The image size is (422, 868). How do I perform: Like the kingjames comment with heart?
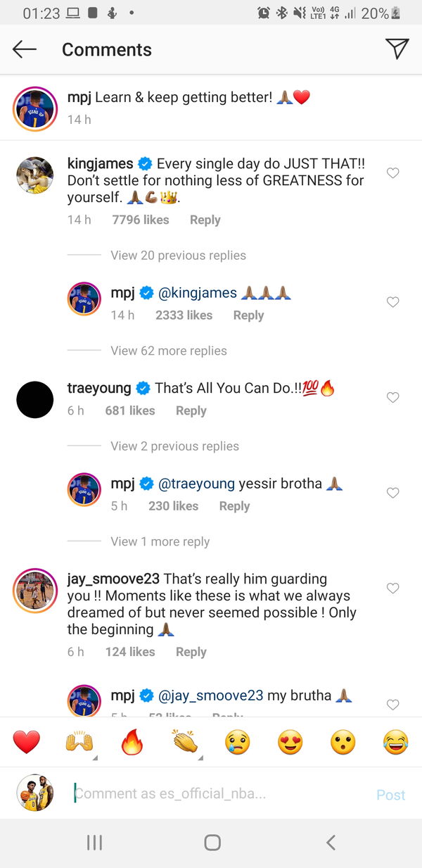pos(393,173)
